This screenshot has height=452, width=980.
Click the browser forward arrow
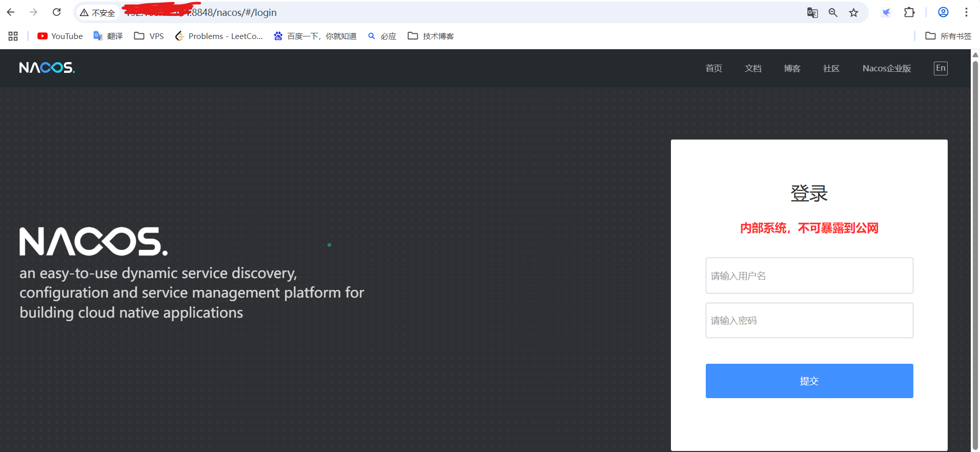[33, 12]
